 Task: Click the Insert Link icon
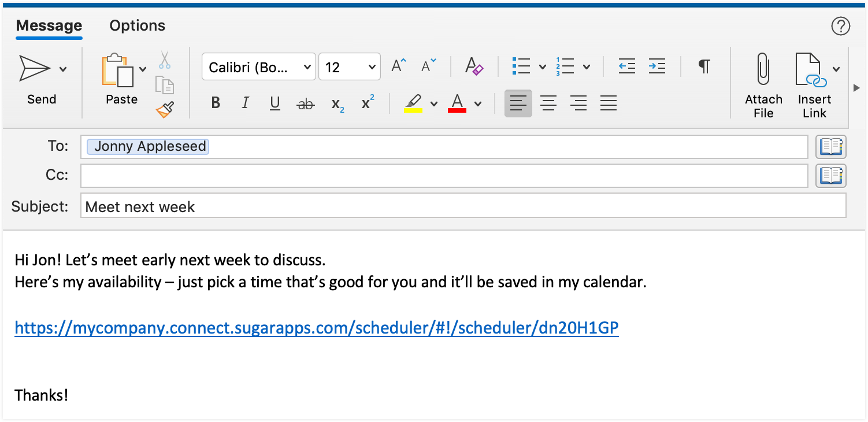point(810,69)
